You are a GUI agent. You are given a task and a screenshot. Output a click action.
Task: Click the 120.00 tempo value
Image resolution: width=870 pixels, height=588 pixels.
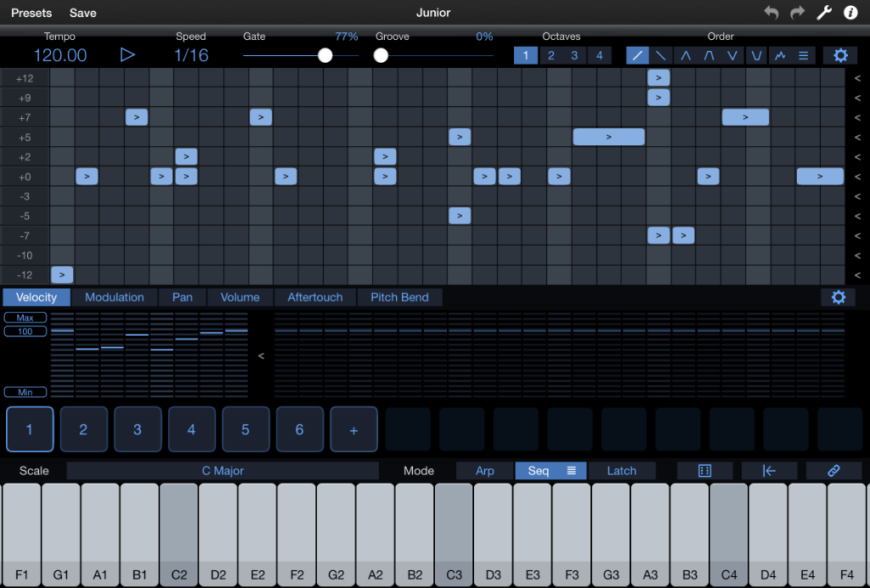[60, 55]
